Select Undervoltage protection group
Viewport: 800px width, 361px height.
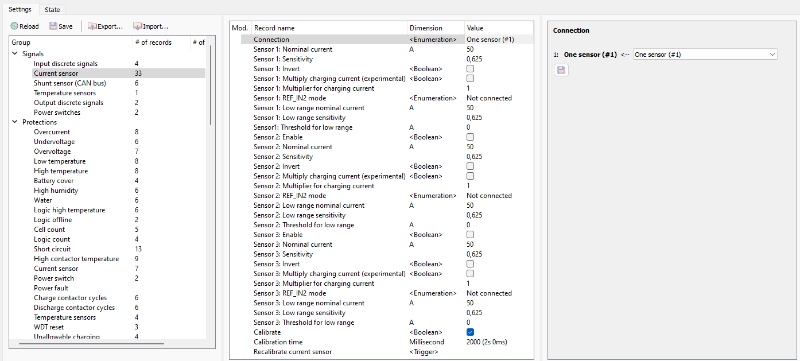[54, 142]
